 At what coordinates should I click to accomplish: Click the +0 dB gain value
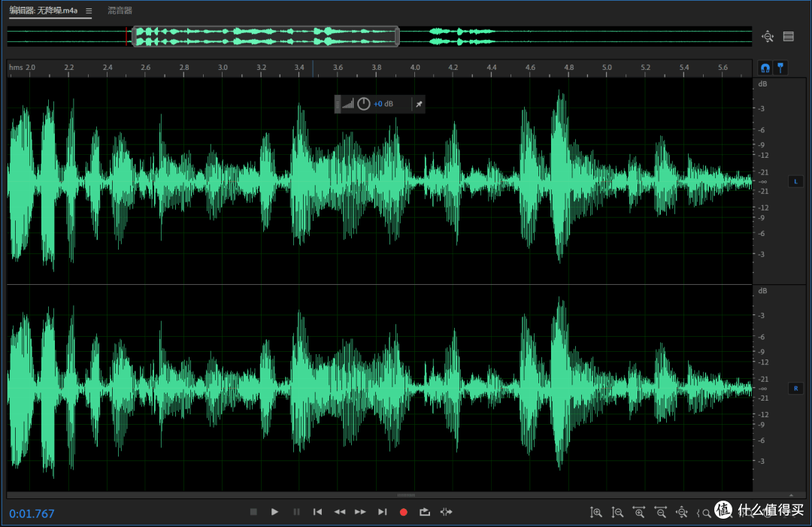(383, 104)
